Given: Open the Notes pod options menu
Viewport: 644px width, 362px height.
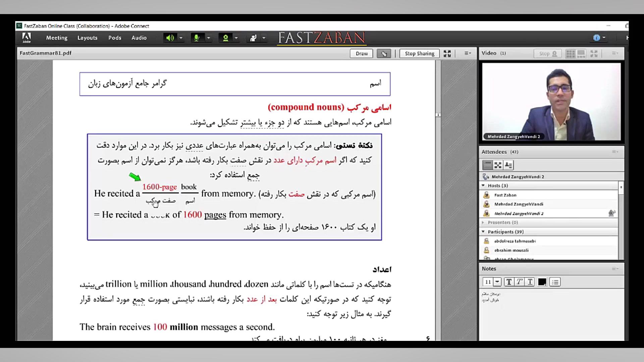Looking at the screenshot, I should point(615,269).
